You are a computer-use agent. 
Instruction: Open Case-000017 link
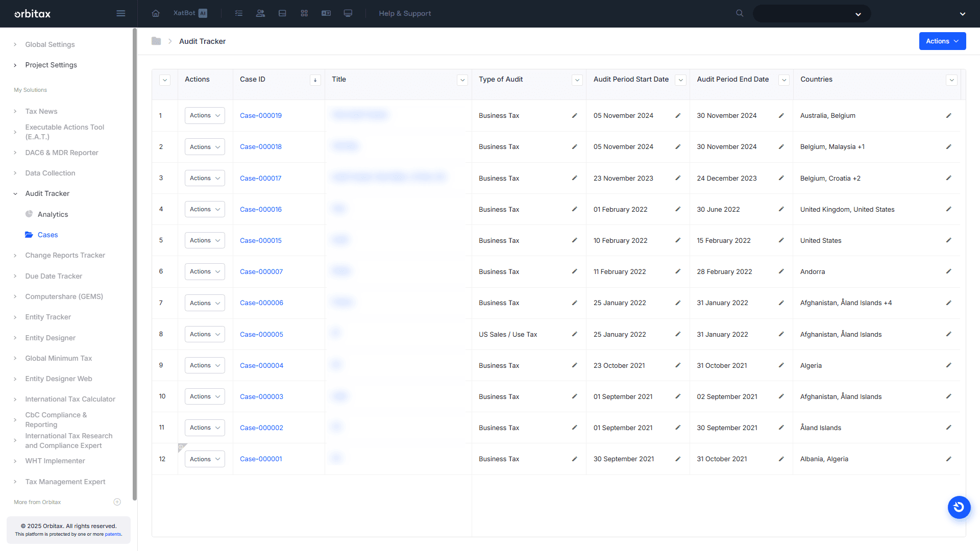tap(260, 178)
